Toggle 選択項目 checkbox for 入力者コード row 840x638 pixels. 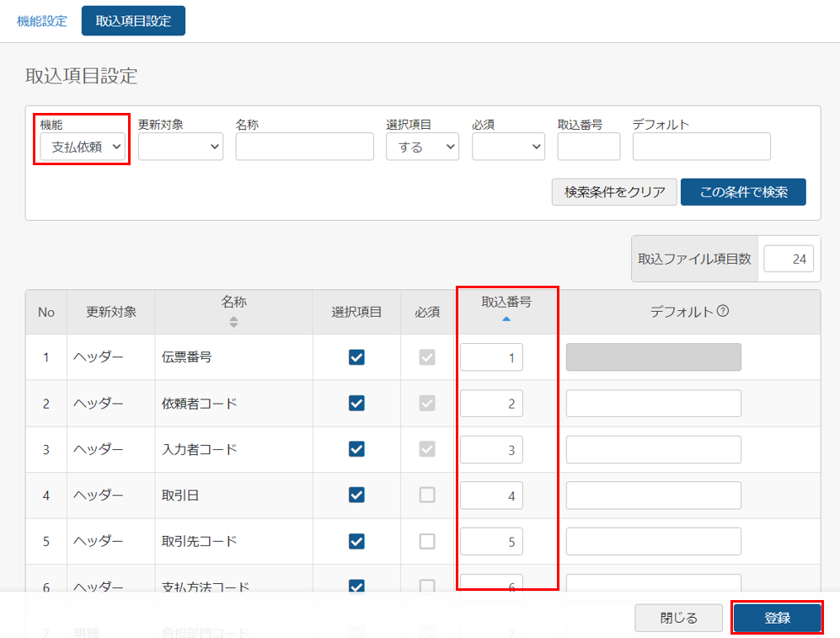(x=356, y=449)
